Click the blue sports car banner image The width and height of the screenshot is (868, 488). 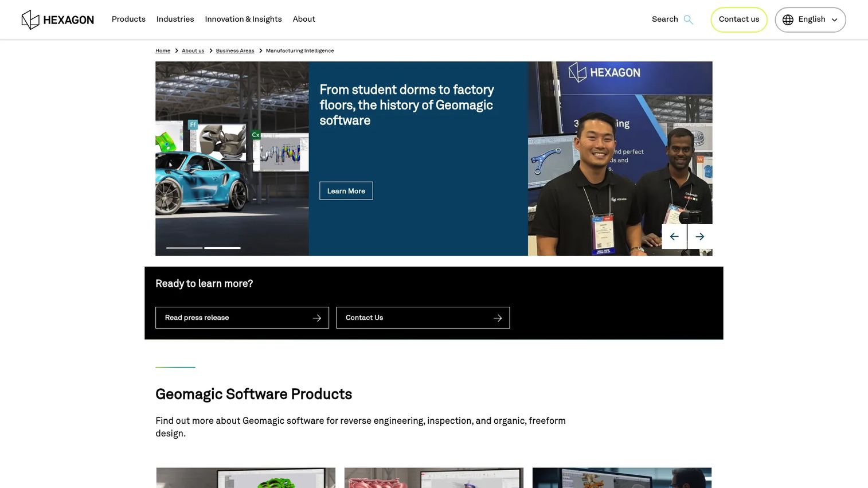[232, 158]
